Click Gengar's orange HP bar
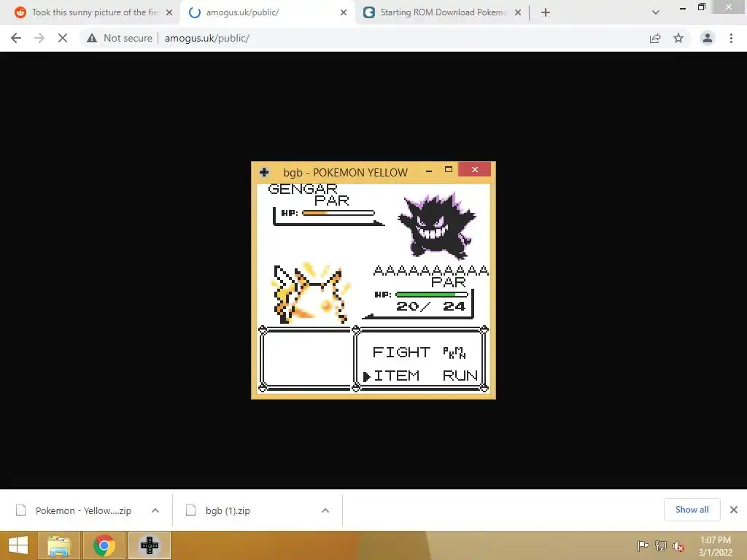The image size is (747, 560). 338,213
